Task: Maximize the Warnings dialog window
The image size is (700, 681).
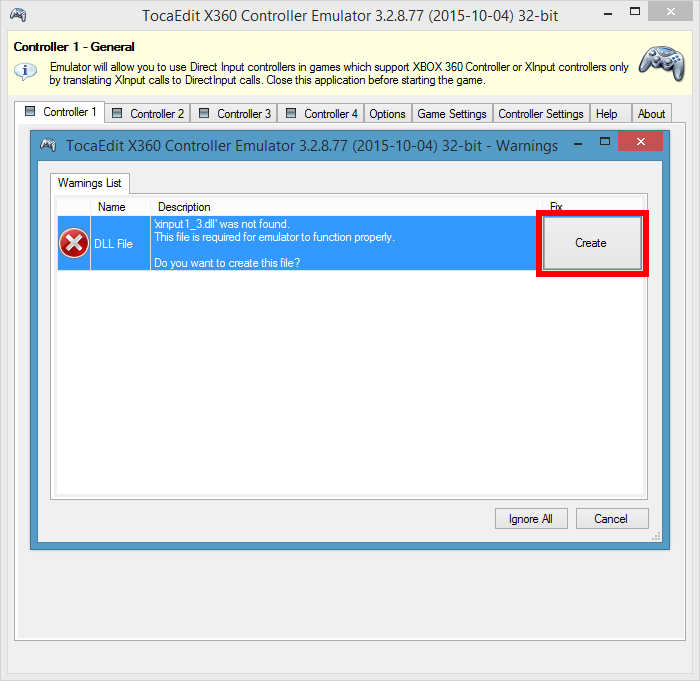Action: pyautogui.click(x=605, y=142)
